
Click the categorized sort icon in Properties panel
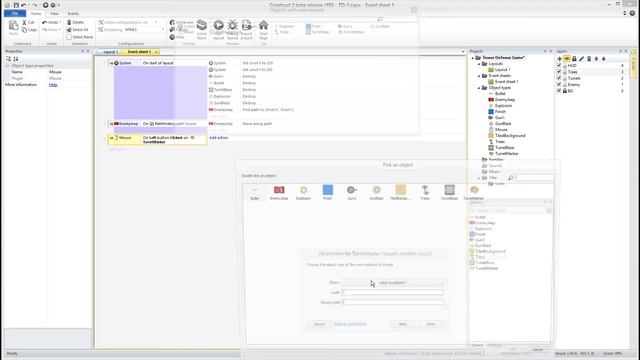click(8, 59)
